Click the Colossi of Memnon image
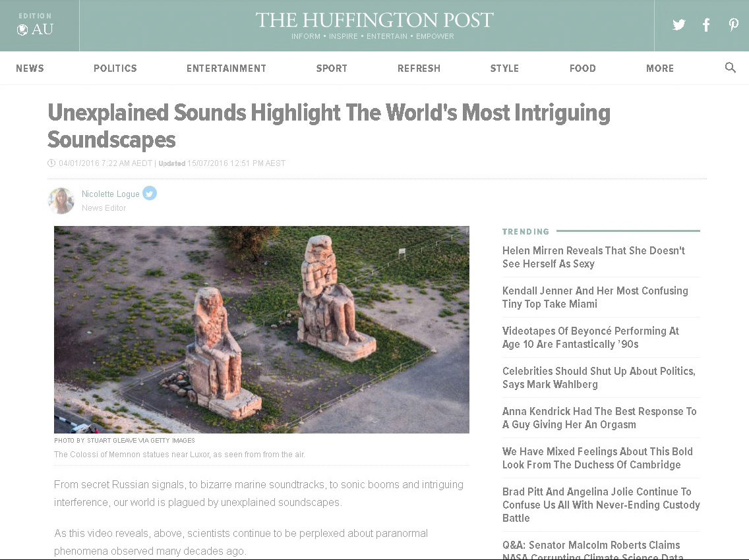Screen dimensions: 749x560 pos(261,329)
